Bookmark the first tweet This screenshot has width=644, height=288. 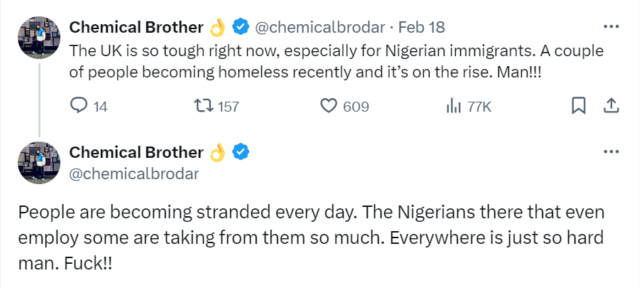coord(579,106)
